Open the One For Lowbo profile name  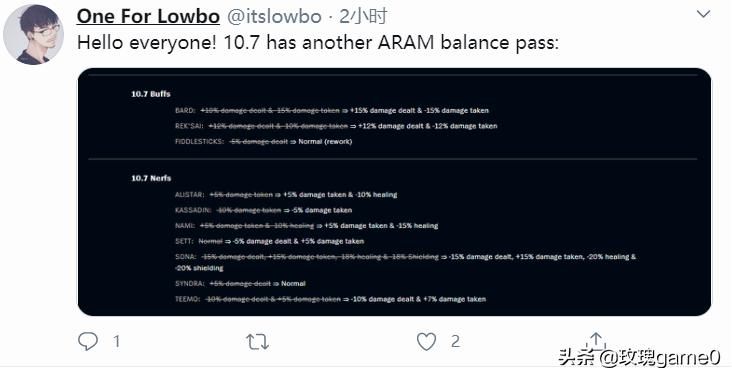tap(148, 16)
